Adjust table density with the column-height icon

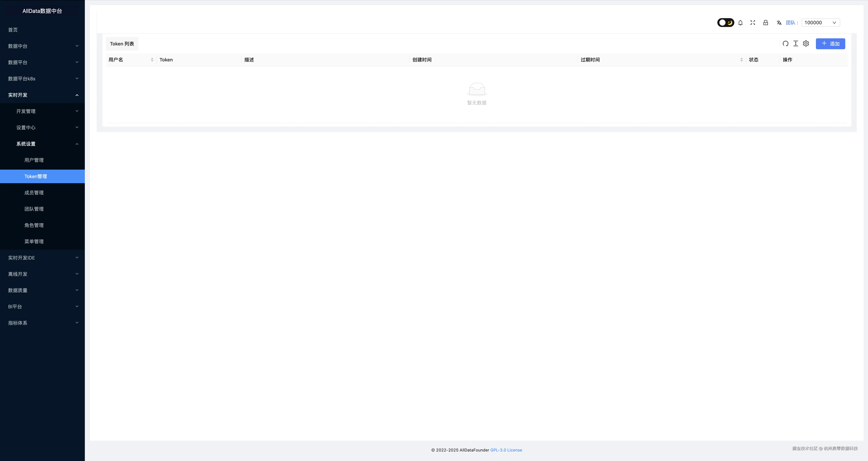[x=796, y=44]
